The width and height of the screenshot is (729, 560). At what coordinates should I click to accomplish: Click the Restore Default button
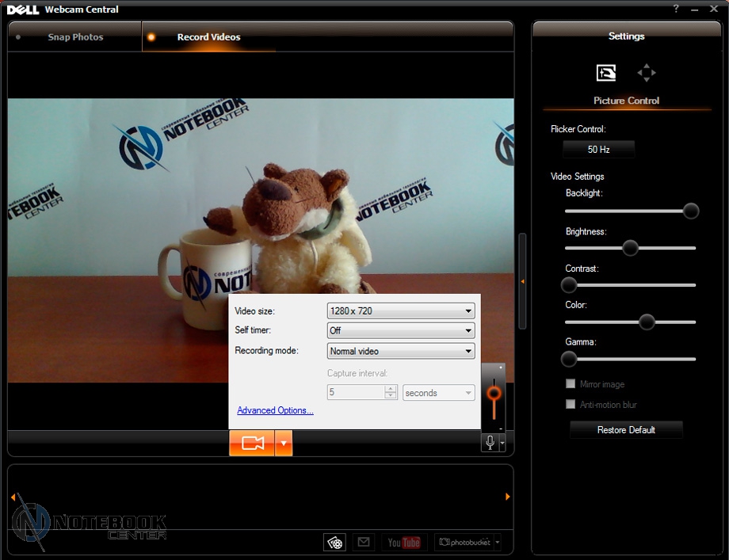pyautogui.click(x=626, y=430)
